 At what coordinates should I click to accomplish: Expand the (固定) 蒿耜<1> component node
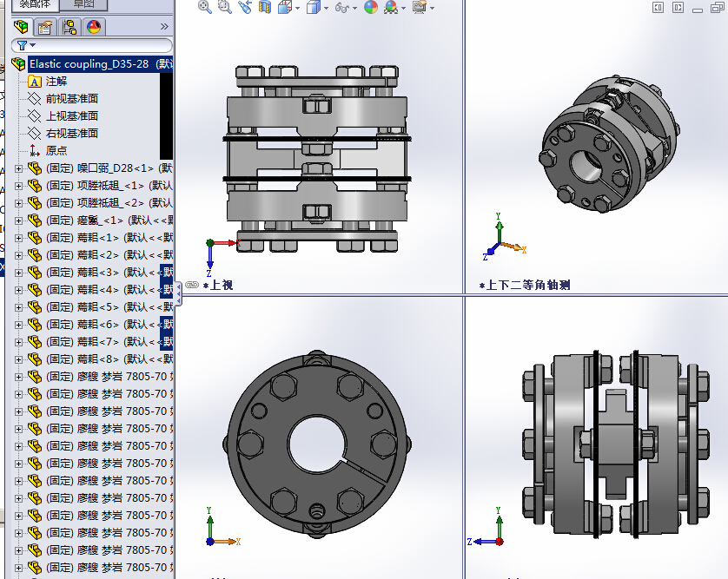(18, 238)
